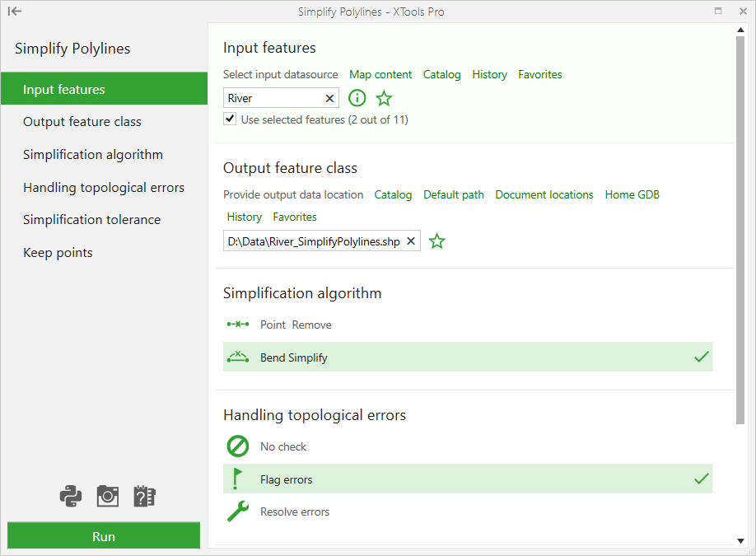Clear the output path with X
The width and height of the screenshot is (756, 556).
point(411,241)
